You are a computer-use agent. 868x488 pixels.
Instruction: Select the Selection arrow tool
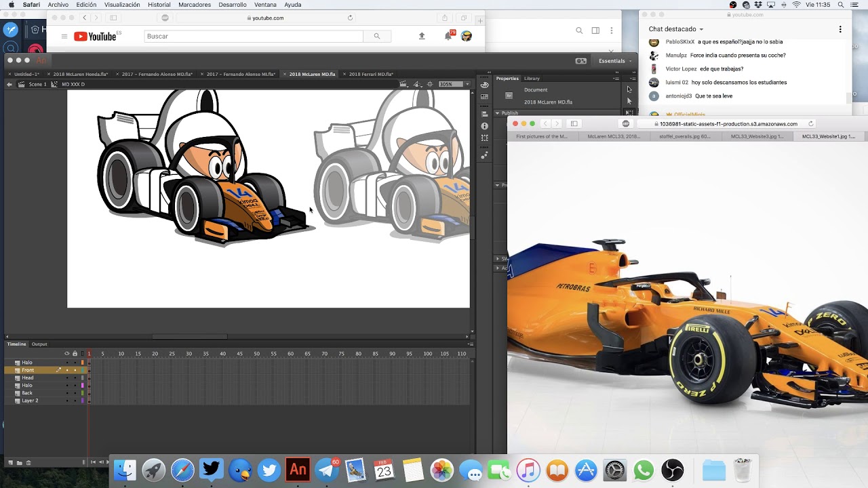click(x=629, y=89)
